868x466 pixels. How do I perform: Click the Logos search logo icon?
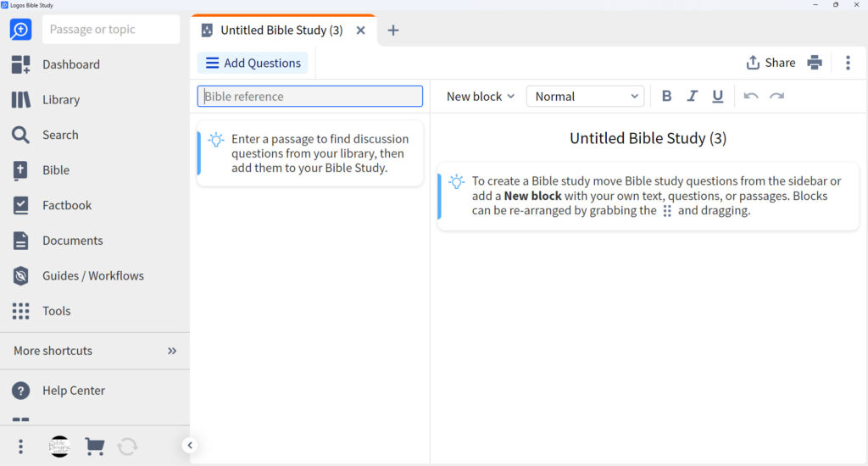click(x=20, y=30)
